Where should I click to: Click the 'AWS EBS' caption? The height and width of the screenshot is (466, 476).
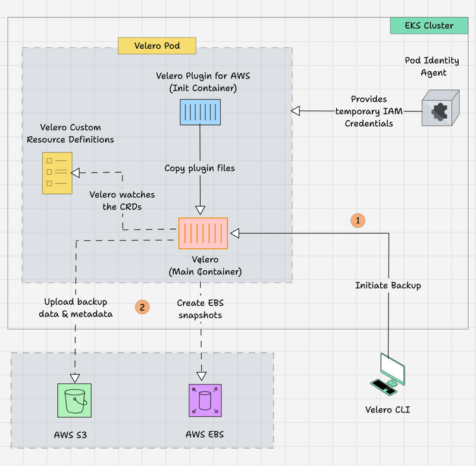[x=205, y=434]
